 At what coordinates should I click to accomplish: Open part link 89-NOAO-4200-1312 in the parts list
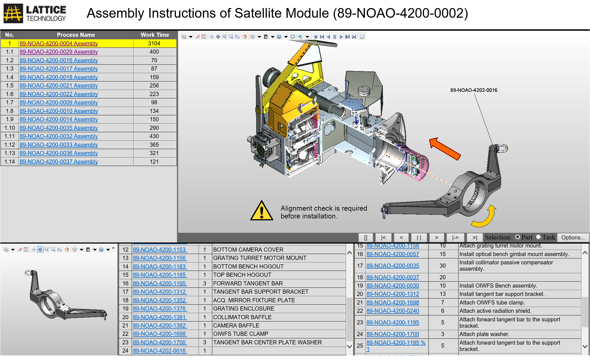(159, 292)
